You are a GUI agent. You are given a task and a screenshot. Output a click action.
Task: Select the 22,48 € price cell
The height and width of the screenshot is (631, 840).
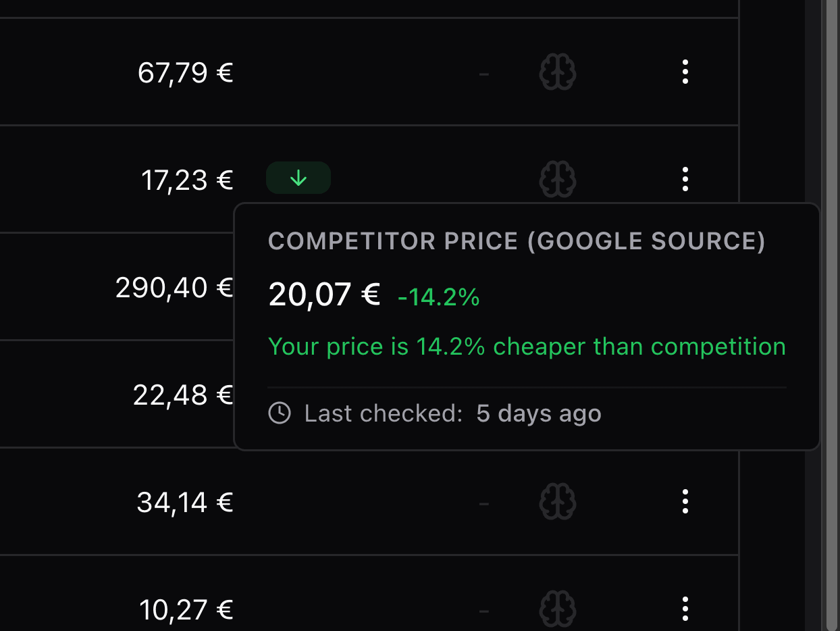click(183, 395)
